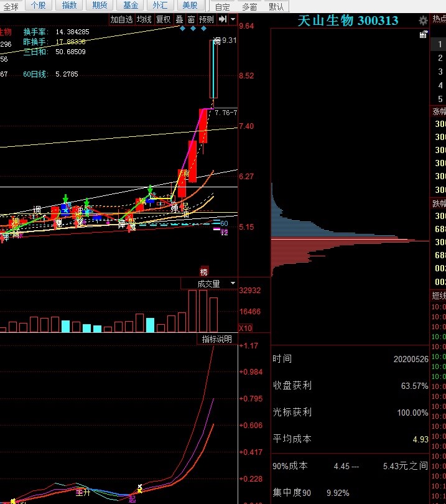
Task: Select the 多窗 tab
Action: (249, 7)
